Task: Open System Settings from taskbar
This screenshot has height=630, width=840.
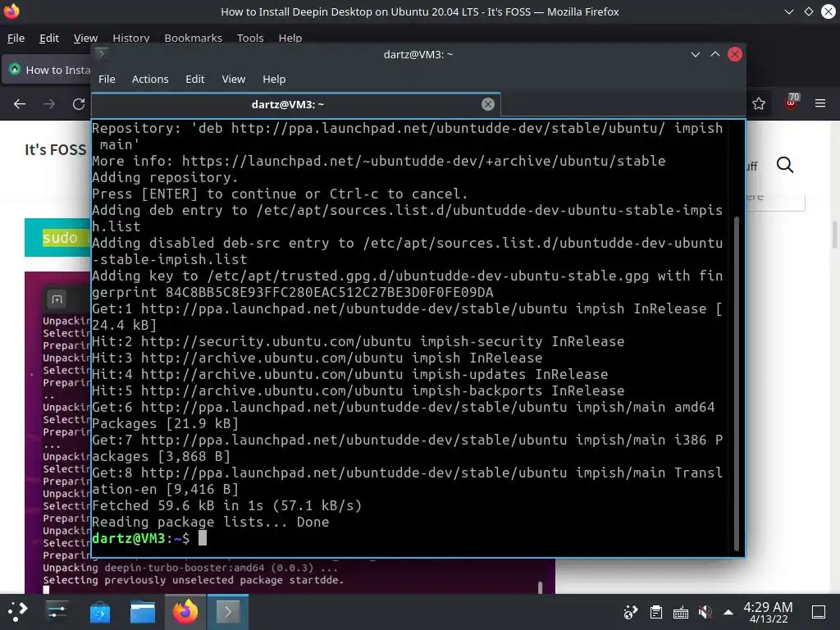Action: (x=57, y=611)
